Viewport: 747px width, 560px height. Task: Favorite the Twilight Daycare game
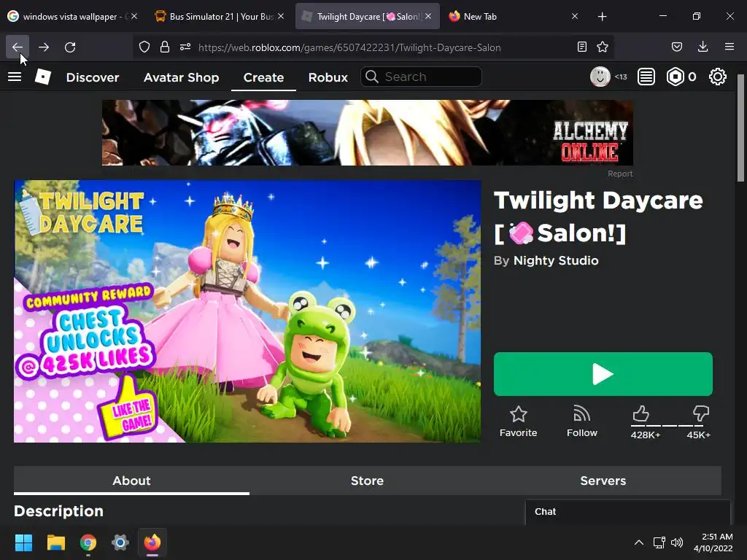[519, 421]
